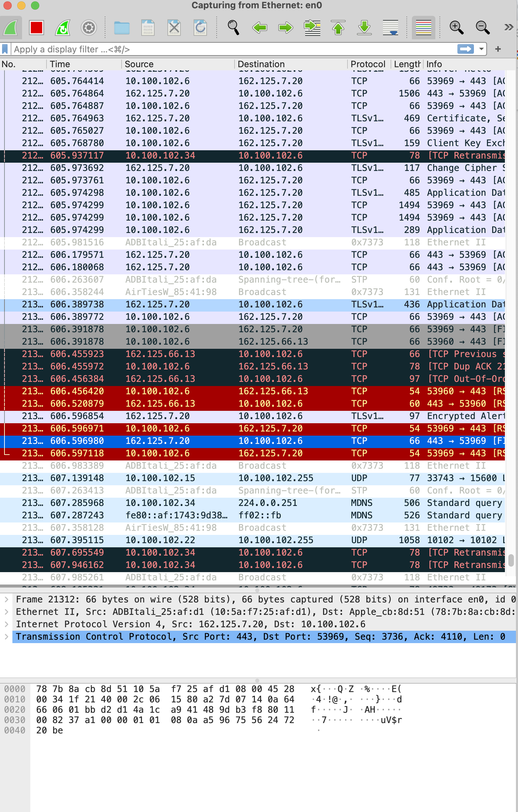Image resolution: width=518 pixels, height=812 pixels.
Task: Select the Encrypted Alert TLS packet
Action: point(252,416)
